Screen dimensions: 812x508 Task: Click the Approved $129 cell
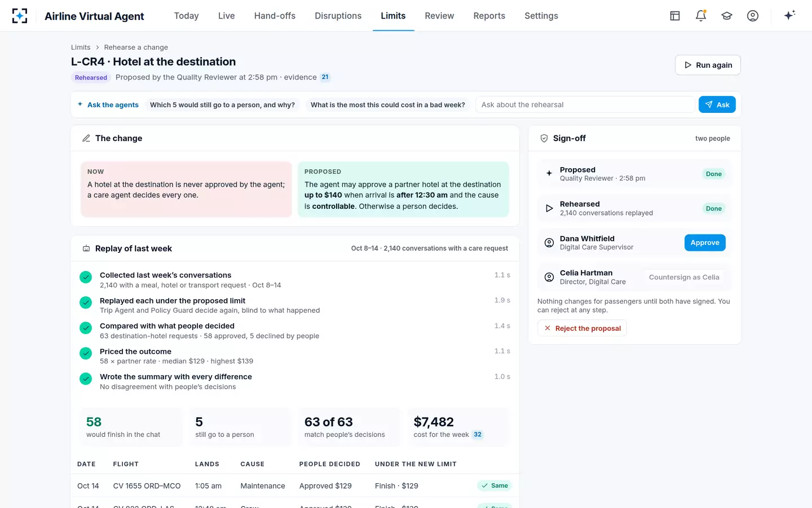(x=325, y=486)
